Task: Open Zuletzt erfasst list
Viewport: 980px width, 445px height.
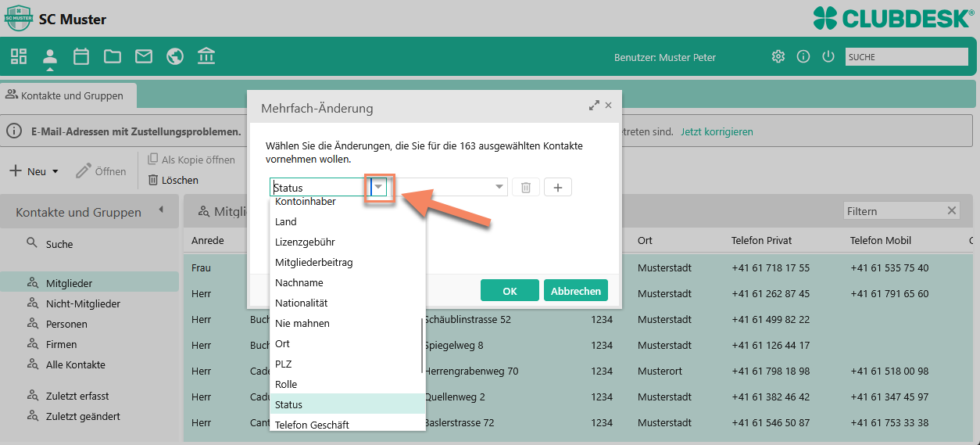Action: [x=77, y=396]
